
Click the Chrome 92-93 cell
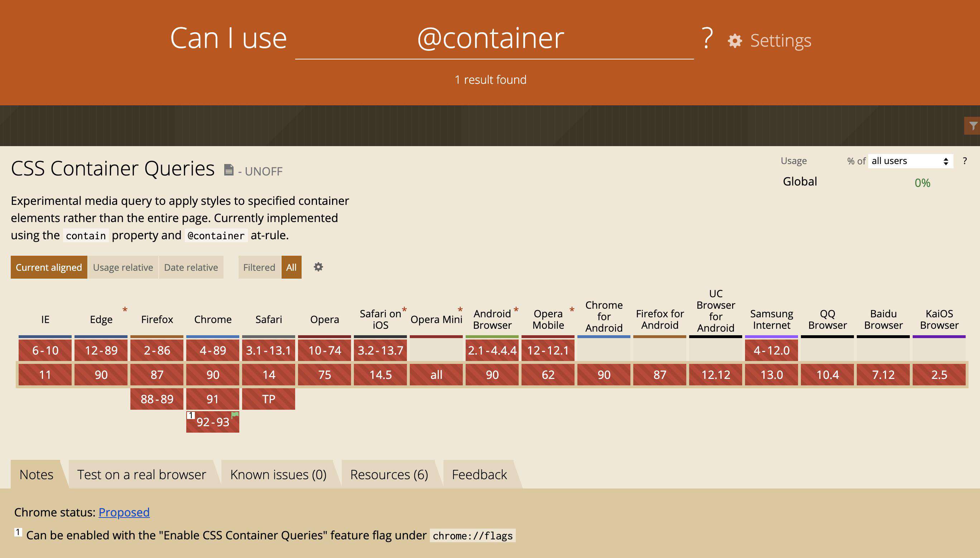[x=213, y=422]
